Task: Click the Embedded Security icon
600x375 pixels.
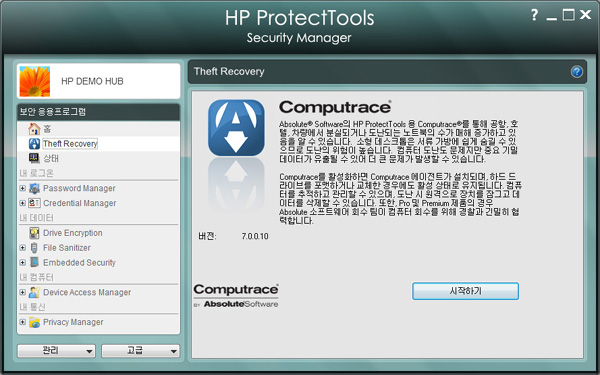Action: pyautogui.click(x=34, y=262)
